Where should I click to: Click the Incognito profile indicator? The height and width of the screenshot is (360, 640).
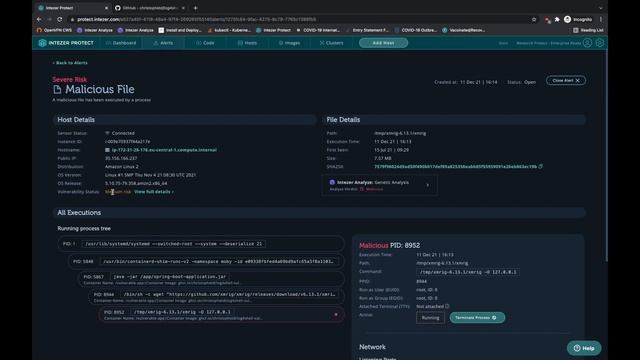coord(578,19)
